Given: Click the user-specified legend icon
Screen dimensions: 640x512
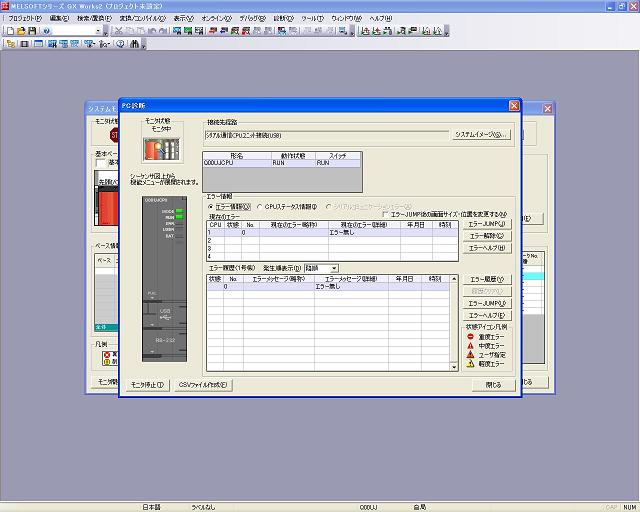Looking at the screenshot, I should pos(470,354).
